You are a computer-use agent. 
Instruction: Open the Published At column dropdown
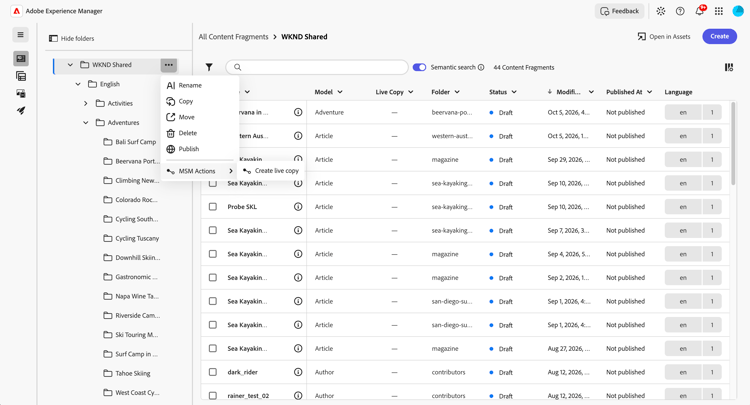point(650,92)
